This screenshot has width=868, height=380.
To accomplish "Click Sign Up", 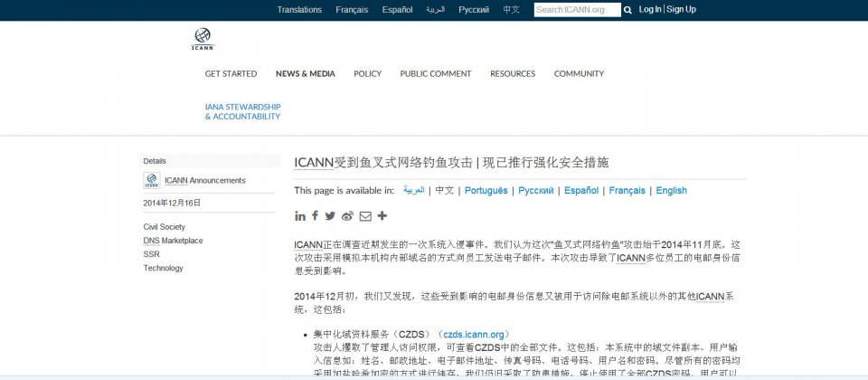I will point(682,9).
